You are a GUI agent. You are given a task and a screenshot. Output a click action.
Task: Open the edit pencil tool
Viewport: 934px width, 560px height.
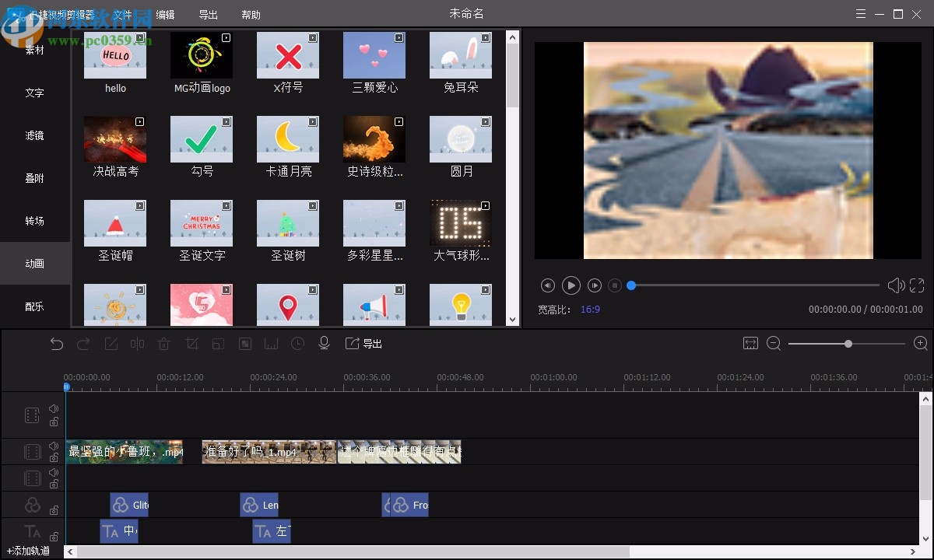[x=111, y=344]
